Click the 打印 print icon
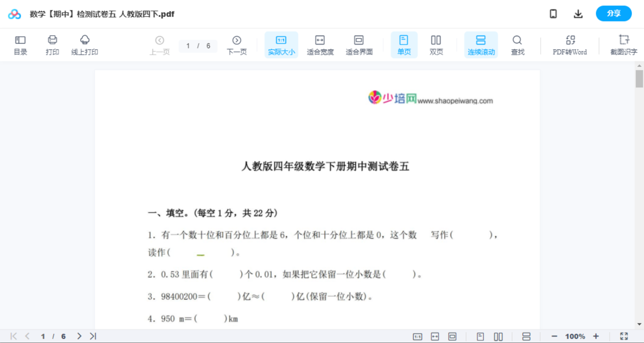Screen dimensions: 644x343 [52, 45]
